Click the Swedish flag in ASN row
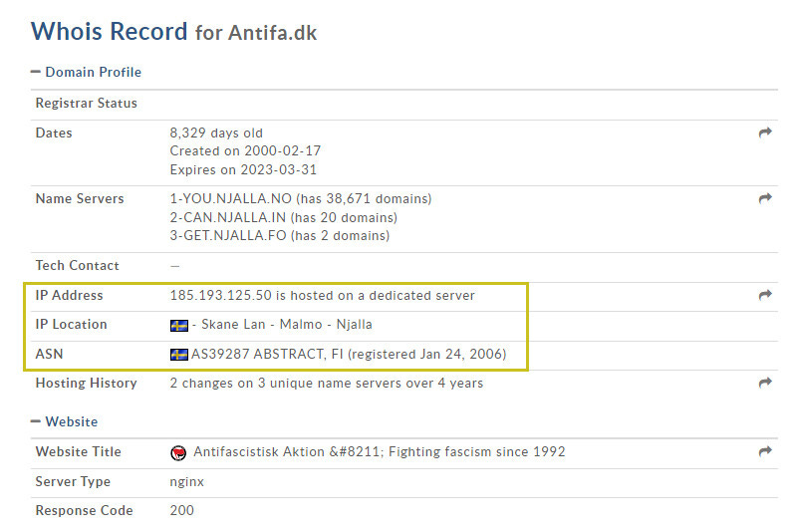795x532 pixels. 179,355
